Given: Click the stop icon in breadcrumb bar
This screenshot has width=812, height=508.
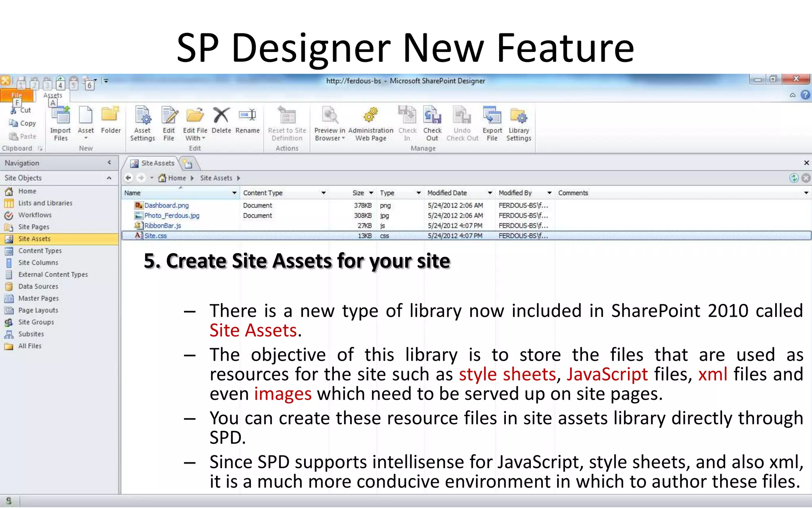Looking at the screenshot, I should [806, 178].
